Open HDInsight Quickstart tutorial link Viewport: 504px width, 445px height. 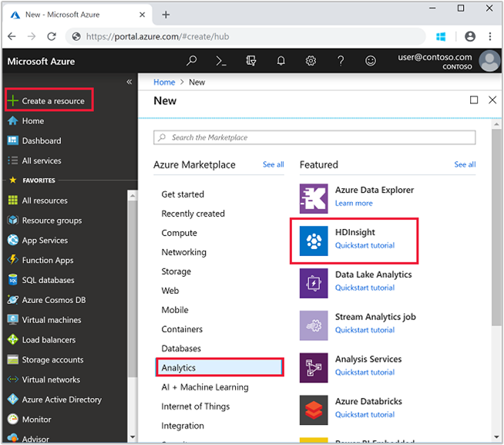click(365, 245)
